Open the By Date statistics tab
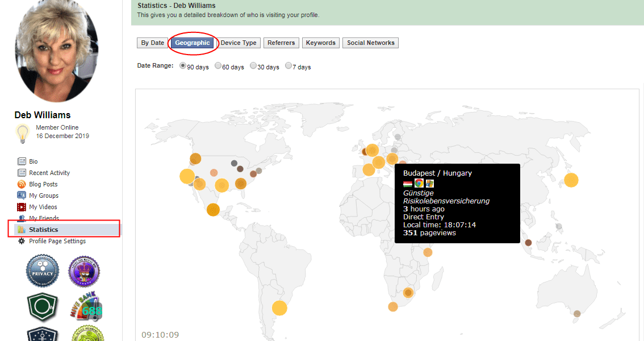 152,43
